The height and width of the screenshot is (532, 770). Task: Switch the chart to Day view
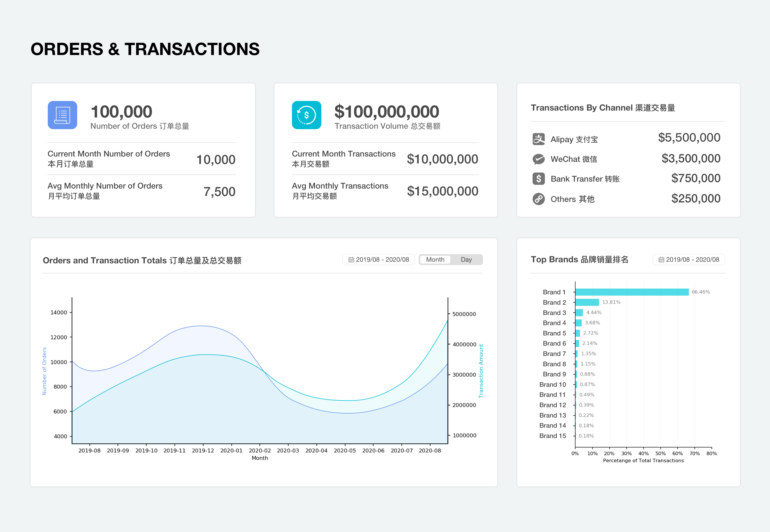pyautogui.click(x=466, y=260)
